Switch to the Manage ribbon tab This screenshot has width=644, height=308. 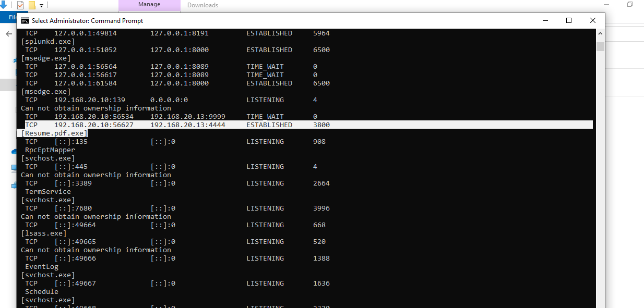[149, 5]
